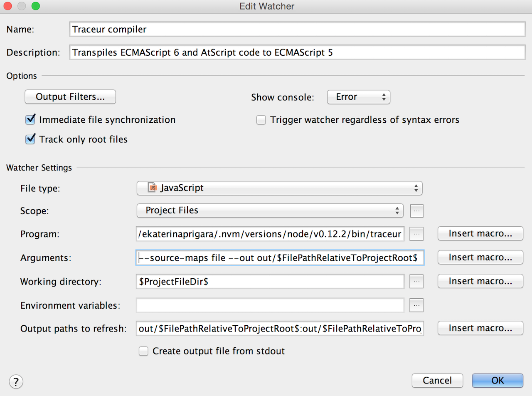Enable Trigger watcher regardless of syntax errors
Image resolution: width=532 pixels, height=396 pixels.
261,120
